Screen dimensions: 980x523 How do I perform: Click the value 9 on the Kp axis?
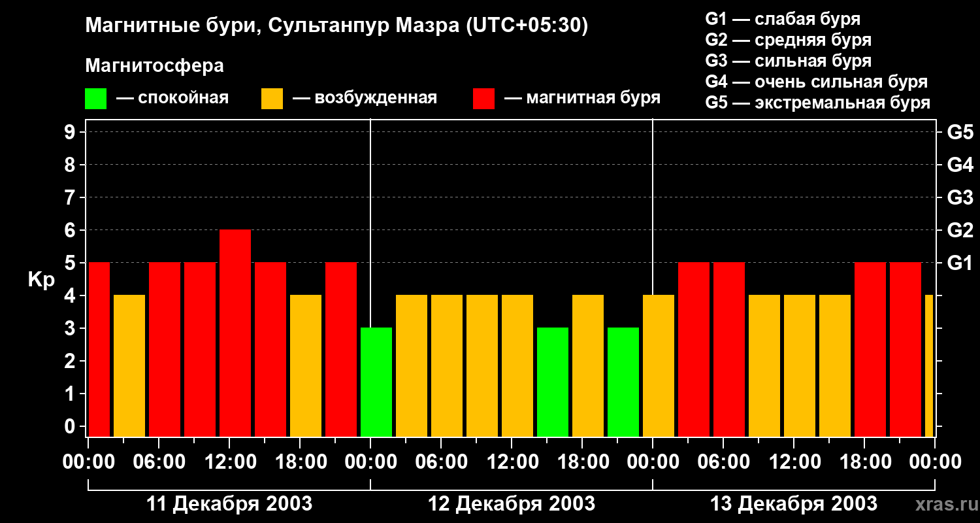point(71,132)
